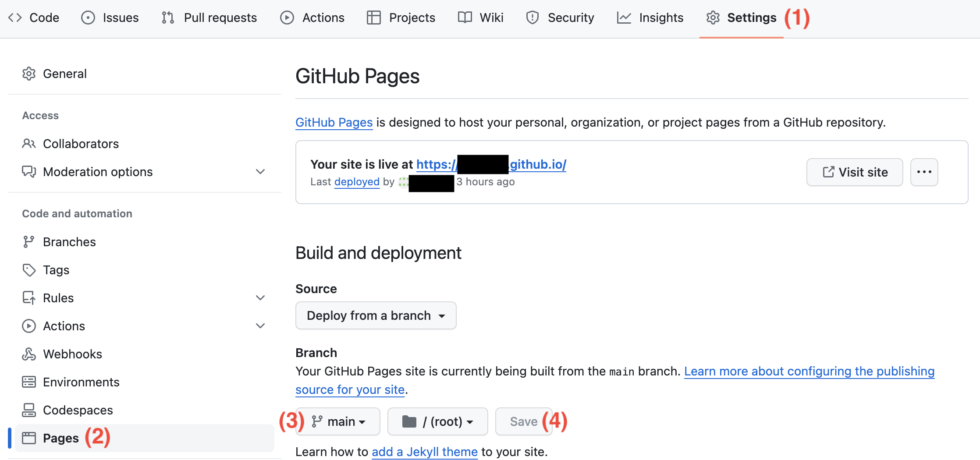Click the Environments server icon
980x460 pixels.
29,382
